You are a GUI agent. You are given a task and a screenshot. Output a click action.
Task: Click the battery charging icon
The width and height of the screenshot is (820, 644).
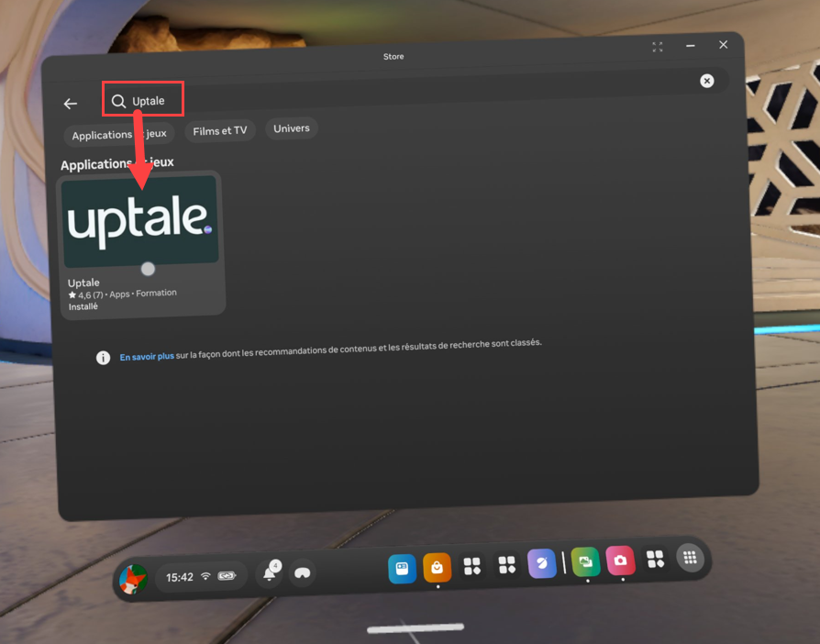pyautogui.click(x=227, y=575)
